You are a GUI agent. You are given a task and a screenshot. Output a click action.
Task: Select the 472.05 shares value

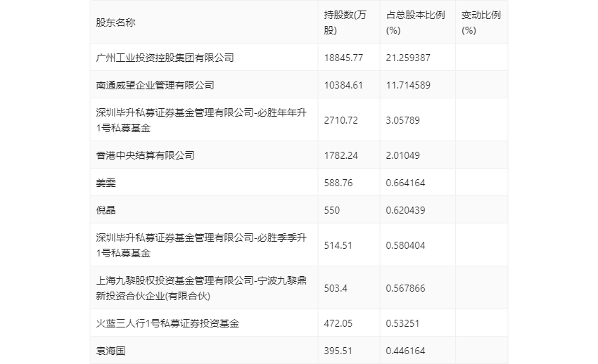(x=338, y=323)
